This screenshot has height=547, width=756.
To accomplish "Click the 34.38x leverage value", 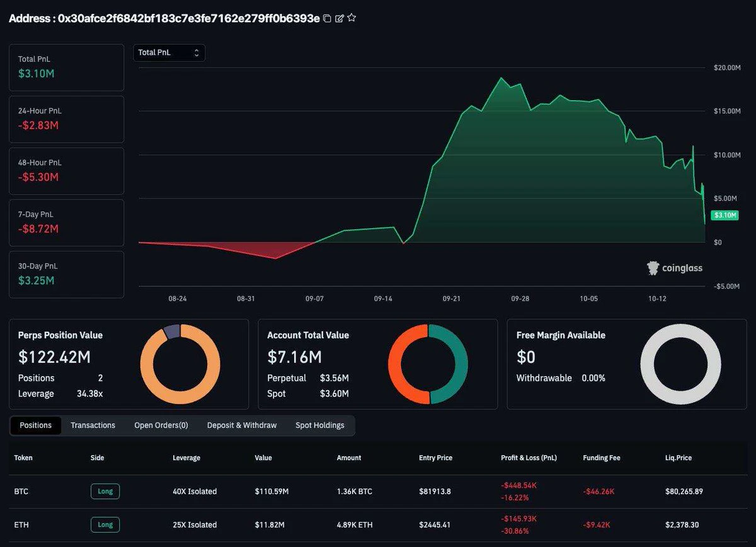I will 89,393.
